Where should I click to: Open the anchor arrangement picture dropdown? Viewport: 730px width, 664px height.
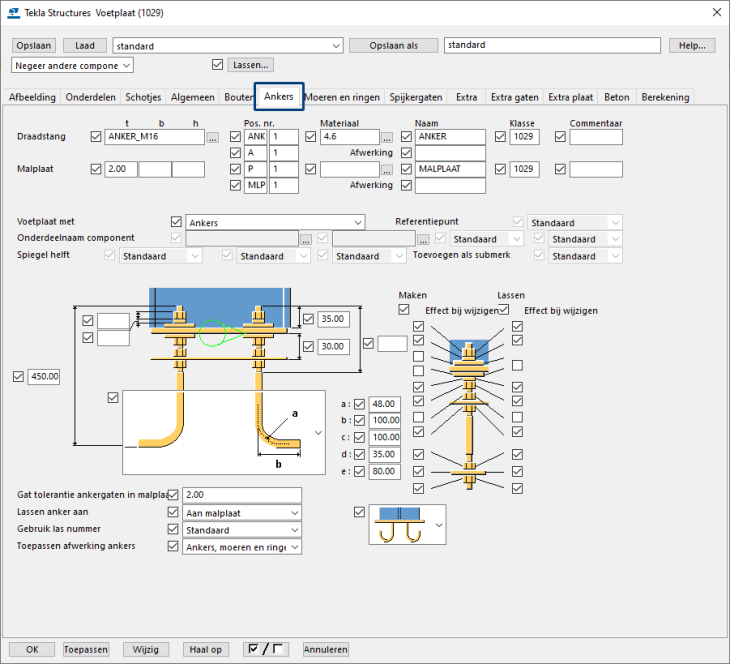(x=438, y=523)
